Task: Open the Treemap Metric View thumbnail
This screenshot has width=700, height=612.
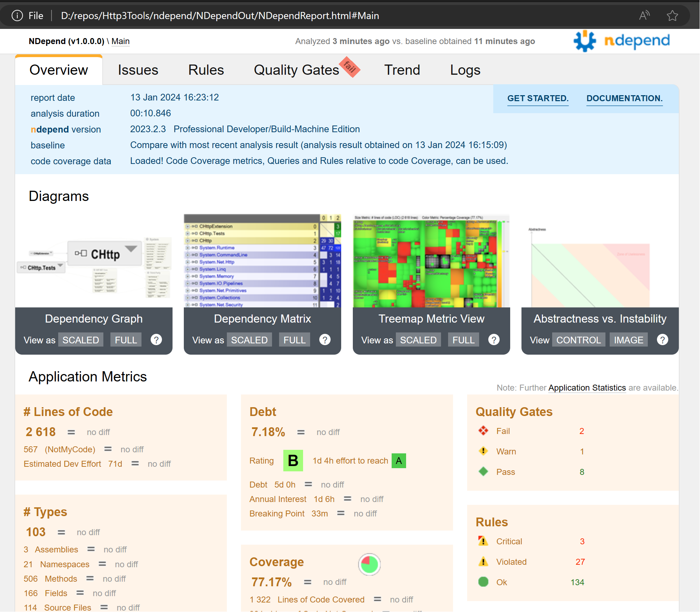Action: pos(431,261)
